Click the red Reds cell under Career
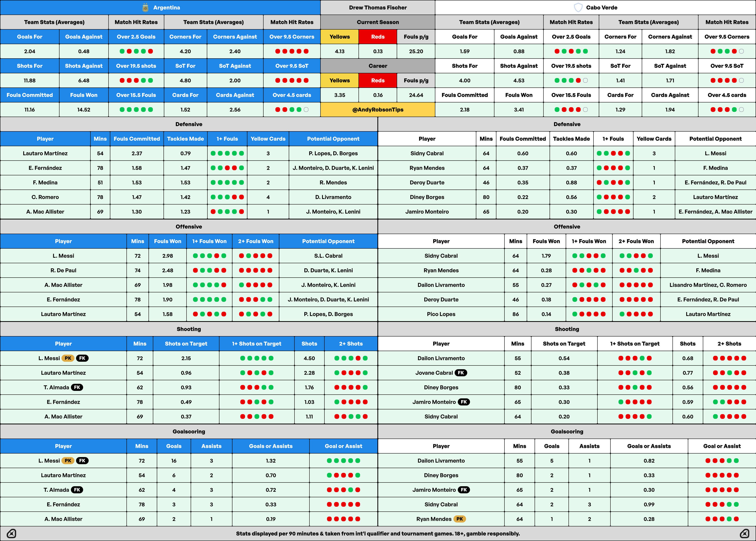 (378, 80)
